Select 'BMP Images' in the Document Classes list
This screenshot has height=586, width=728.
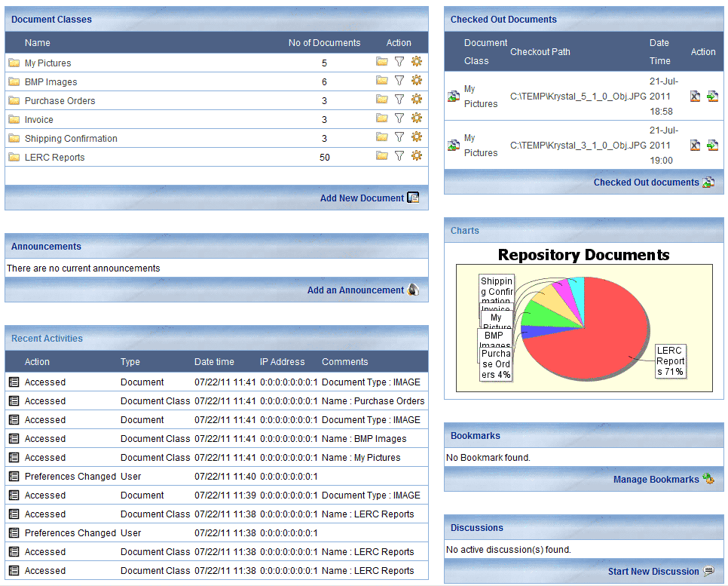[x=51, y=81]
